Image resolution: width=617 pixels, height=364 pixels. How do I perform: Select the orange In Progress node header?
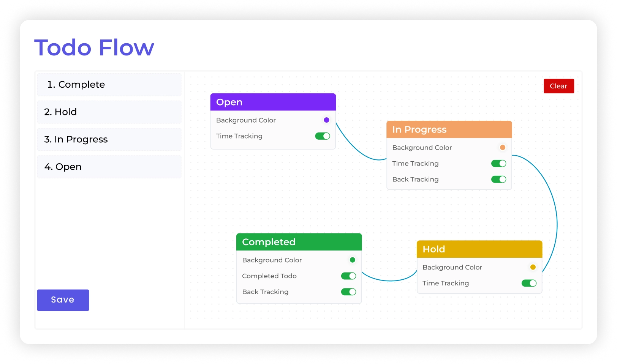pos(449,129)
